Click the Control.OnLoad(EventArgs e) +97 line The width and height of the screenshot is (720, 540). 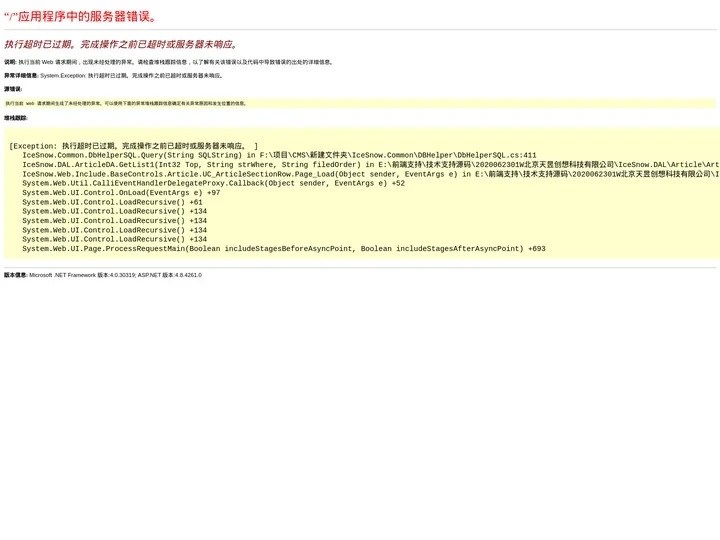coord(121,192)
